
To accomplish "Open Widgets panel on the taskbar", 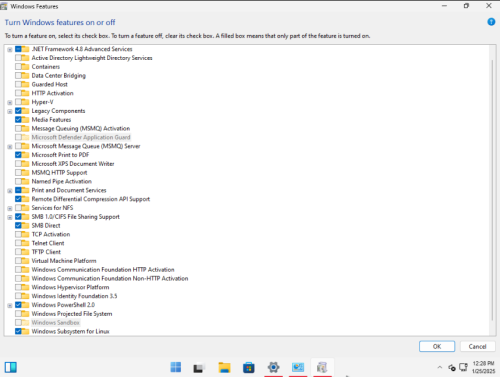I will pyautogui.click(x=11, y=367).
